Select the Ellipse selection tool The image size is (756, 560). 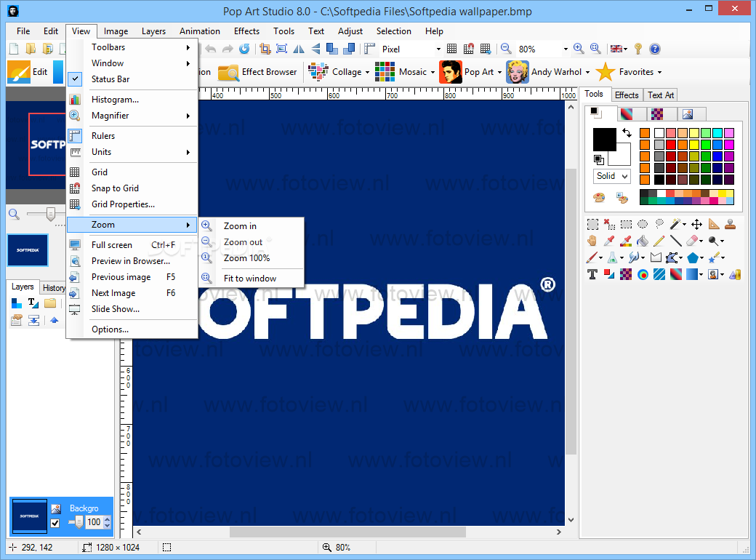click(x=642, y=224)
